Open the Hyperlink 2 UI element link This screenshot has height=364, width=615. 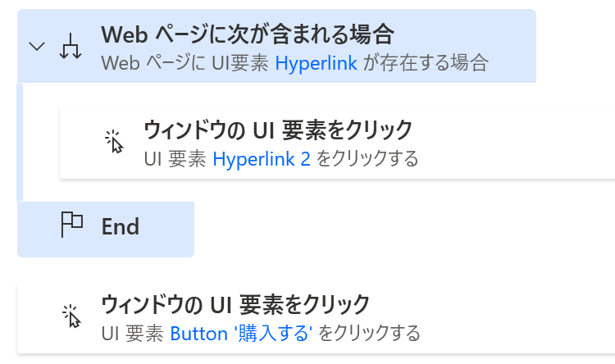262,159
